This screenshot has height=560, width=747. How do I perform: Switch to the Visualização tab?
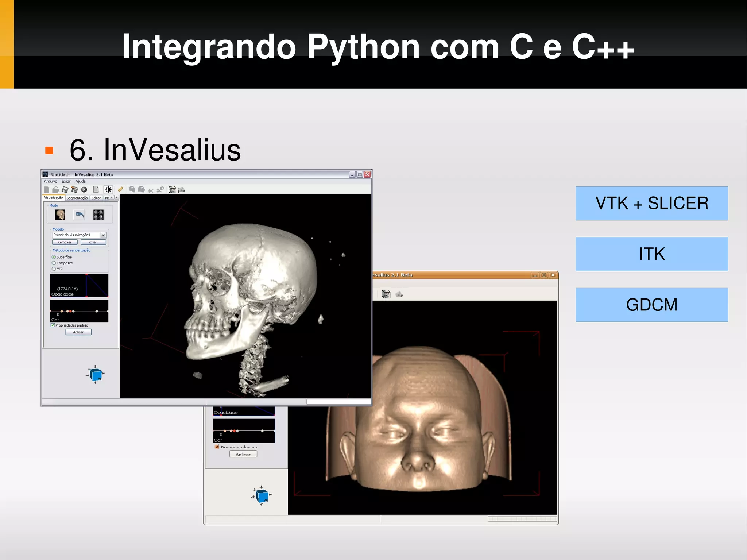point(54,197)
